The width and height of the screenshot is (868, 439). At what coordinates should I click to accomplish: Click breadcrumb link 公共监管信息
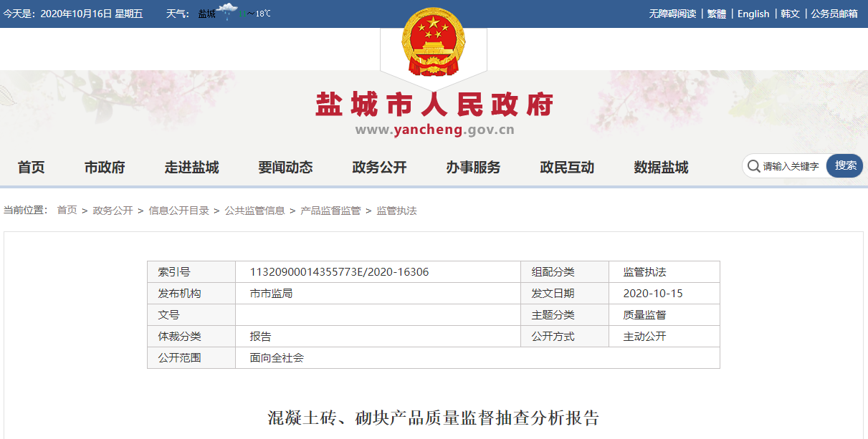click(254, 211)
